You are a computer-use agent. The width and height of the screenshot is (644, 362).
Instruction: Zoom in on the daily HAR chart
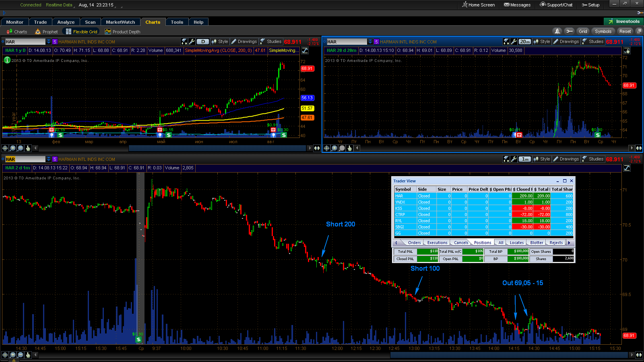[x=12, y=148]
